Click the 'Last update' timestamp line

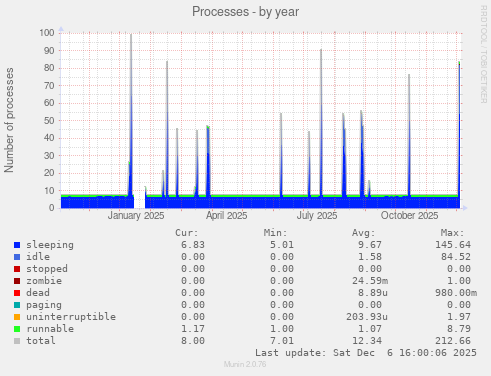click(366, 353)
